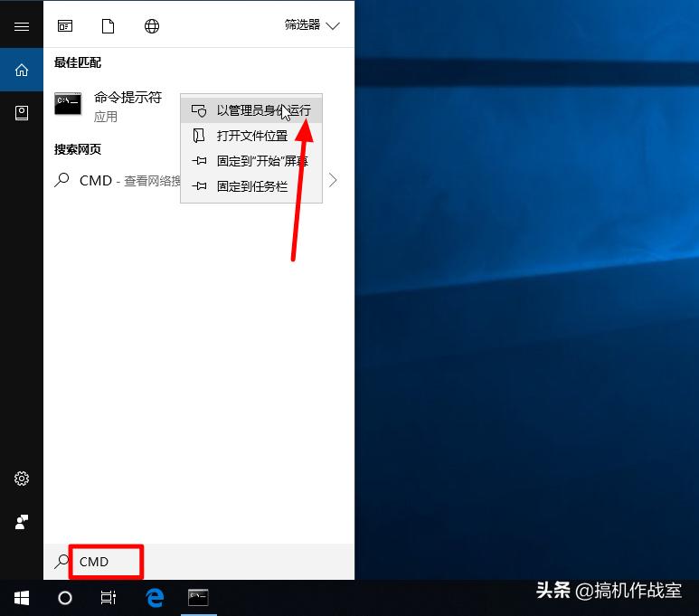This screenshot has width=699, height=616.
Task: Open Cortana circle on taskbar
Action: point(65,598)
